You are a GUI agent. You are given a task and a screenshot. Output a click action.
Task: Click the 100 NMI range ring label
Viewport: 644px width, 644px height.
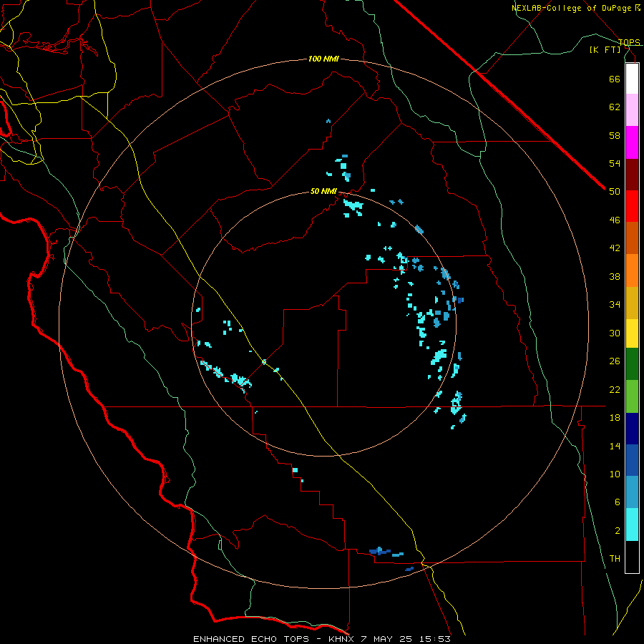pos(323,59)
